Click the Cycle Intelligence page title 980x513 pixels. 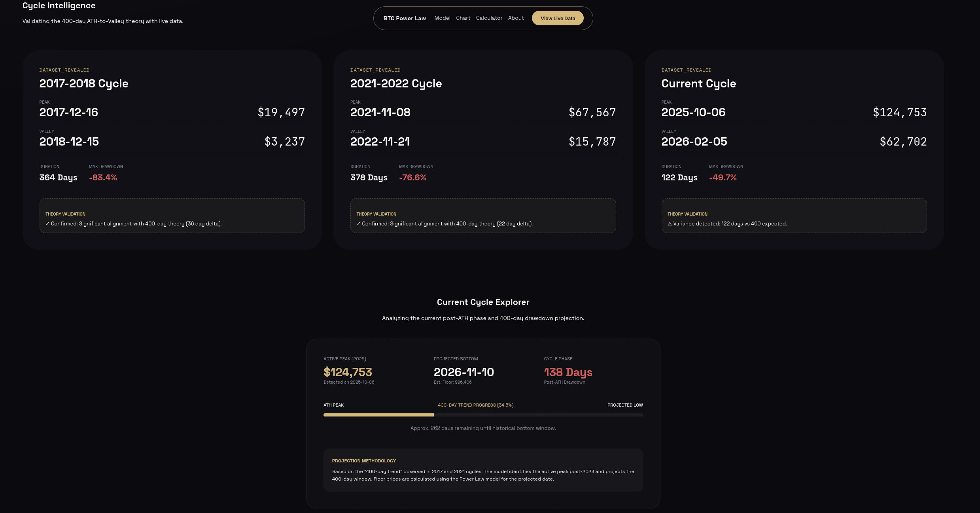click(x=59, y=6)
